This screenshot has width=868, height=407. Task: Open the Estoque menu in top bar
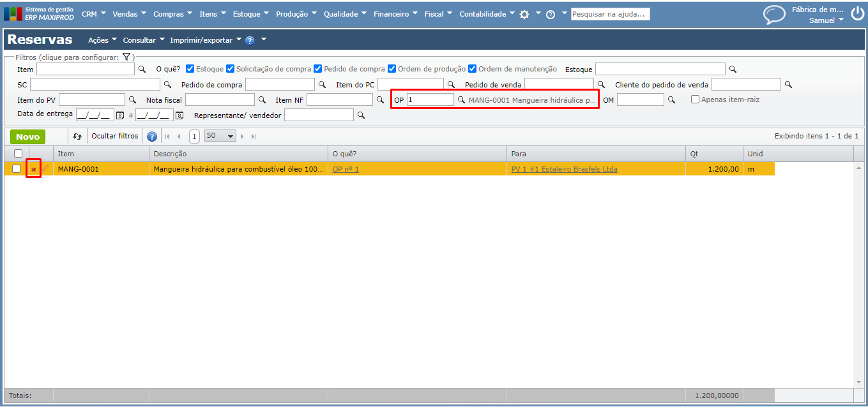[250, 14]
